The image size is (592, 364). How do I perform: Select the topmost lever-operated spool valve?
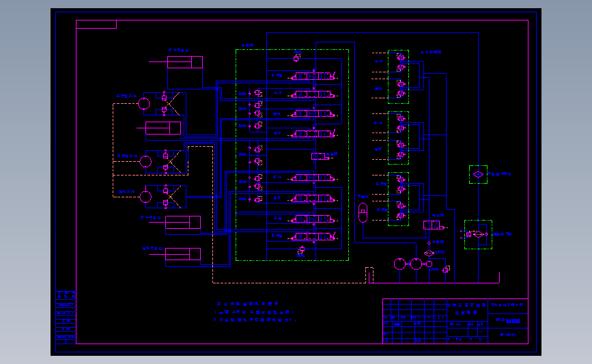click(313, 76)
